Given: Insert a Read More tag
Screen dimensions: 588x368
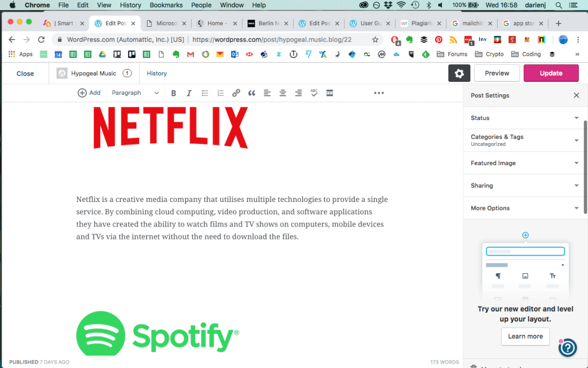Looking at the screenshot, I should 330,93.
